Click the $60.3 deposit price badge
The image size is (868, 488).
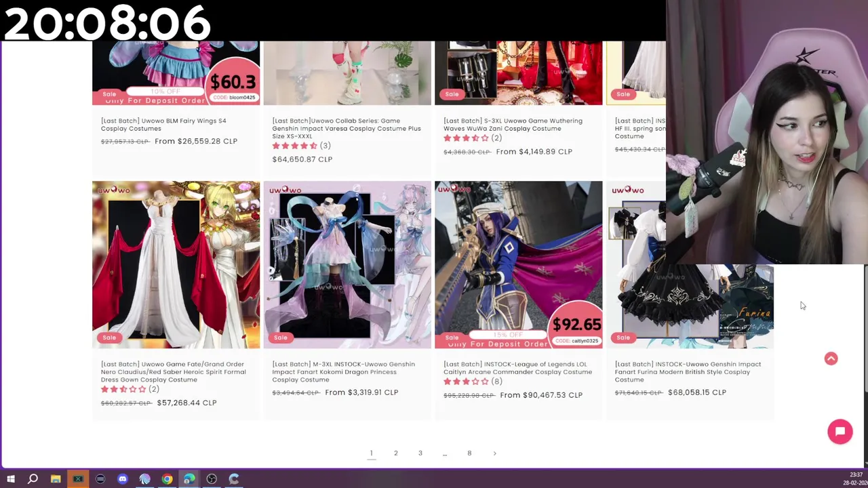(233, 83)
